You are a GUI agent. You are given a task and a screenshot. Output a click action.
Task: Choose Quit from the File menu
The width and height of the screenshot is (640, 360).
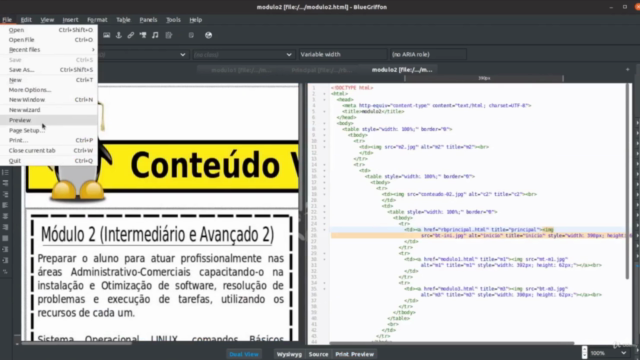point(49,160)
